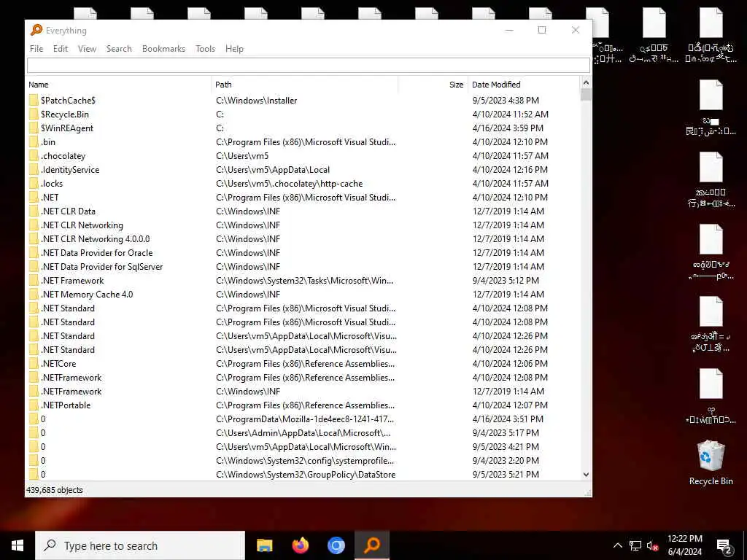Click date 9/5/2023 4:38 PM
Viewport: 747px width, 560px height.
pyautogui.click(x=506, y=101)
